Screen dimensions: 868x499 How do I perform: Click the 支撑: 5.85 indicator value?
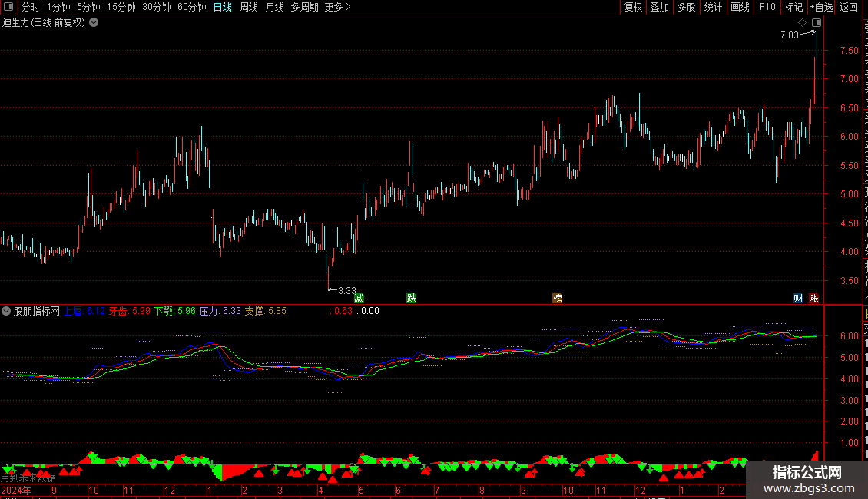266,311
